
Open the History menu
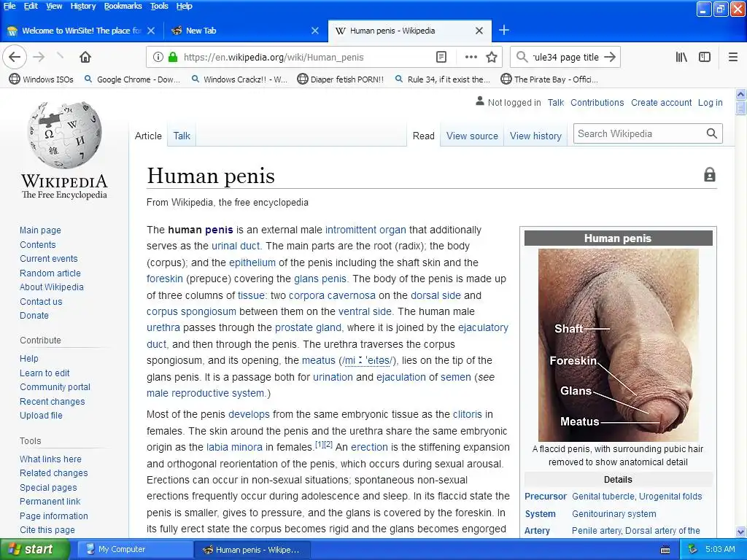[x=83, y=6]
